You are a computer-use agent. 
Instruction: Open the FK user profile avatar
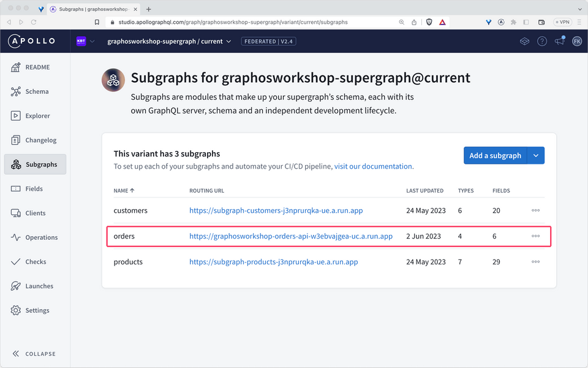577,41
